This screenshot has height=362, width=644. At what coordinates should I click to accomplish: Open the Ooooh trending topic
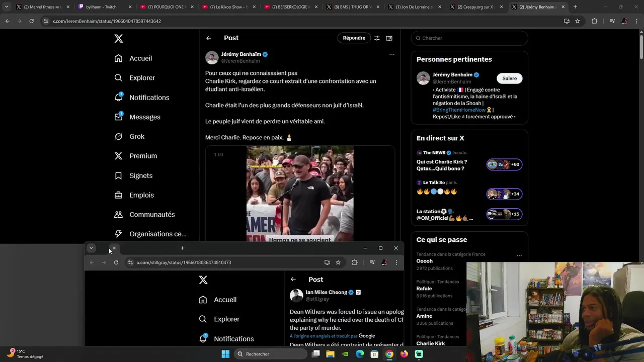click(425, 261)
